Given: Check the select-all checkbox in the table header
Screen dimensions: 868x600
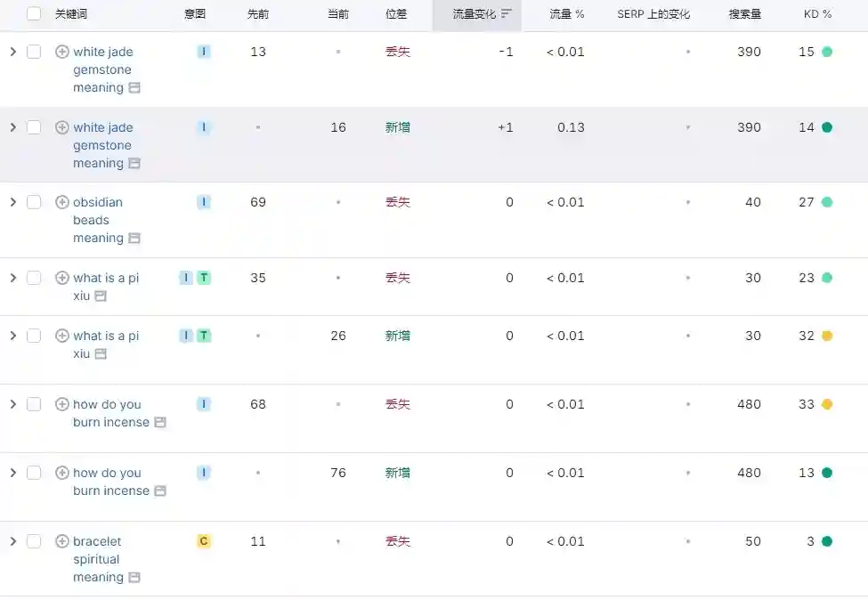Looking at the screenshot, I should pos(34,14).
